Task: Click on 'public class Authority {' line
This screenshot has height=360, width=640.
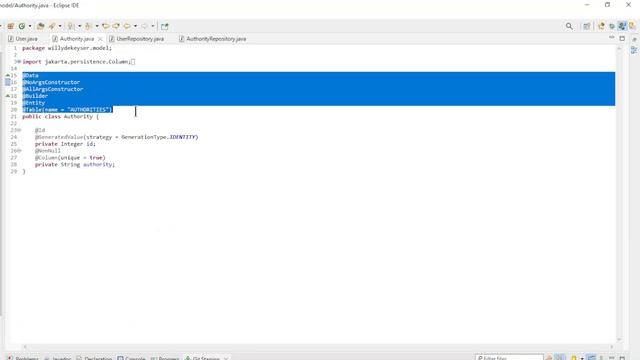Action: tap(60, 116)
